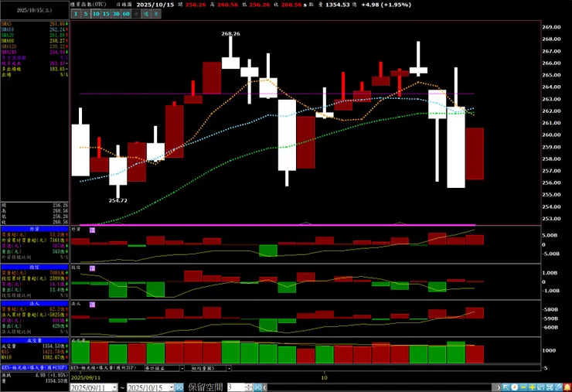Click the undo curved-arrow icon in bottom toolbar

pos(541,387)
